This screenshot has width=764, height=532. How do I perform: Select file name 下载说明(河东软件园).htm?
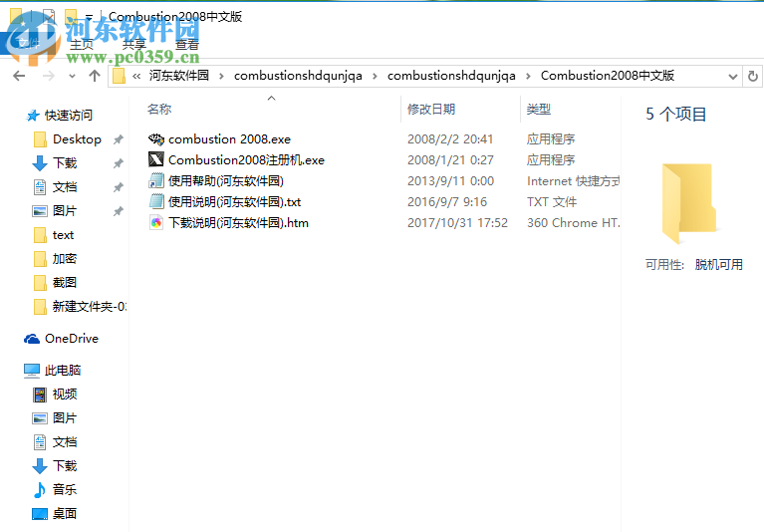point(238,222)
